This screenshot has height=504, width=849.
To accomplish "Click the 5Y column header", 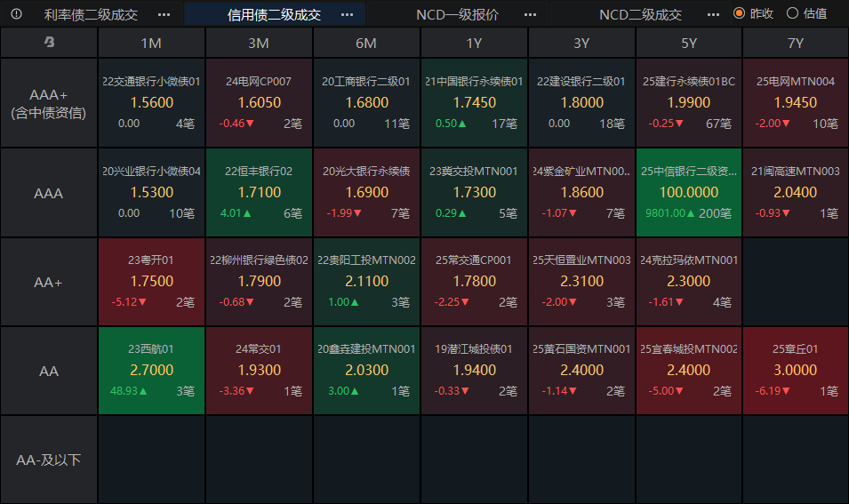I will 689,43.
